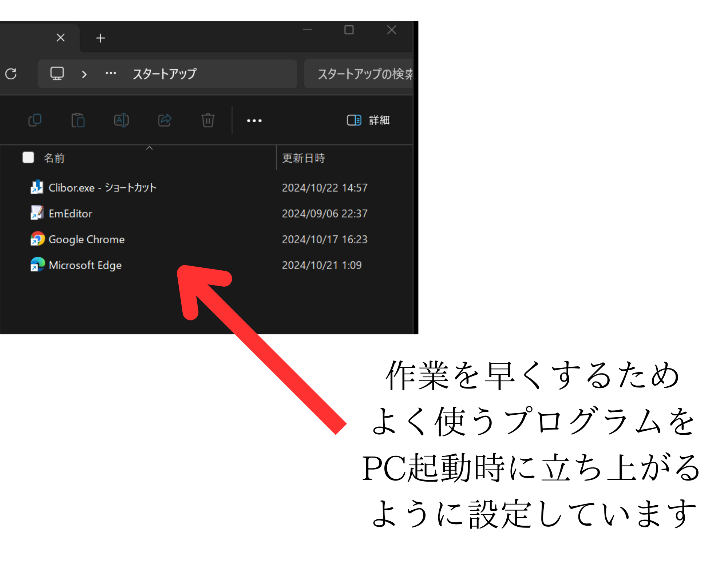
Task: Sort files by the 更新日時 column
Action: (304, 158)
